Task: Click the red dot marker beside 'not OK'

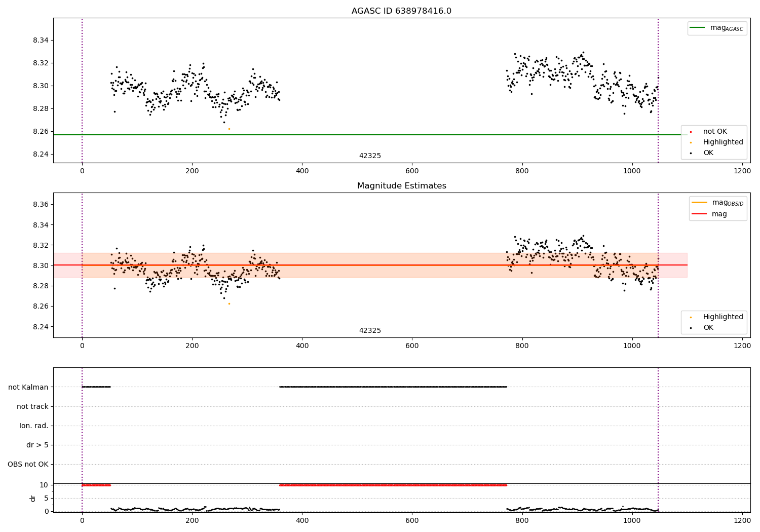Action: 691,132
